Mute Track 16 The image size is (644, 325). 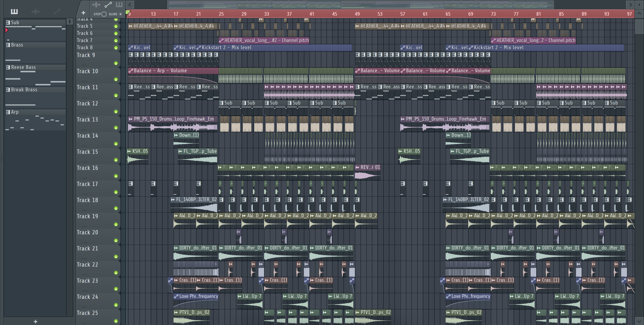click(x=116, y=176)
